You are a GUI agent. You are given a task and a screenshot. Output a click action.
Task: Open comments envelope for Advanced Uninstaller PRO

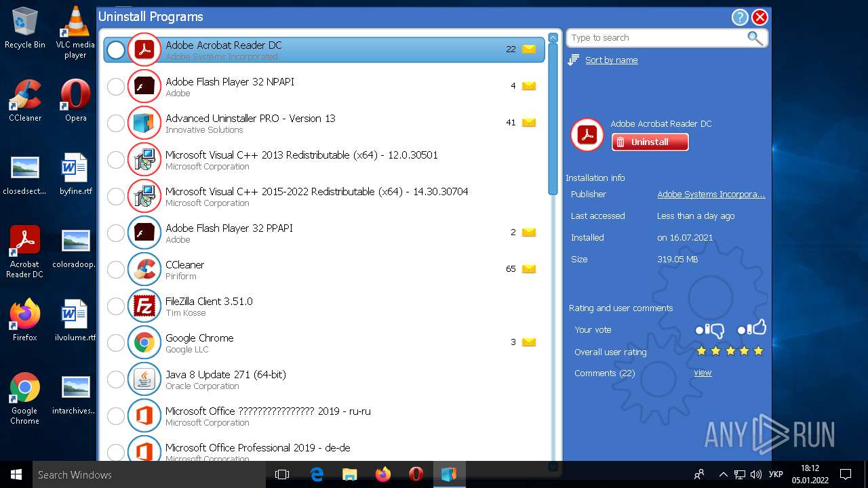pyautogui.click(x=529, y=123)
